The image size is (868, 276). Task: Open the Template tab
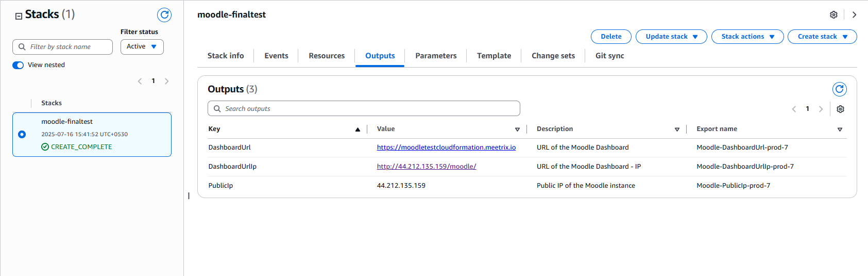pyautogui.click(x=494, y=56)
